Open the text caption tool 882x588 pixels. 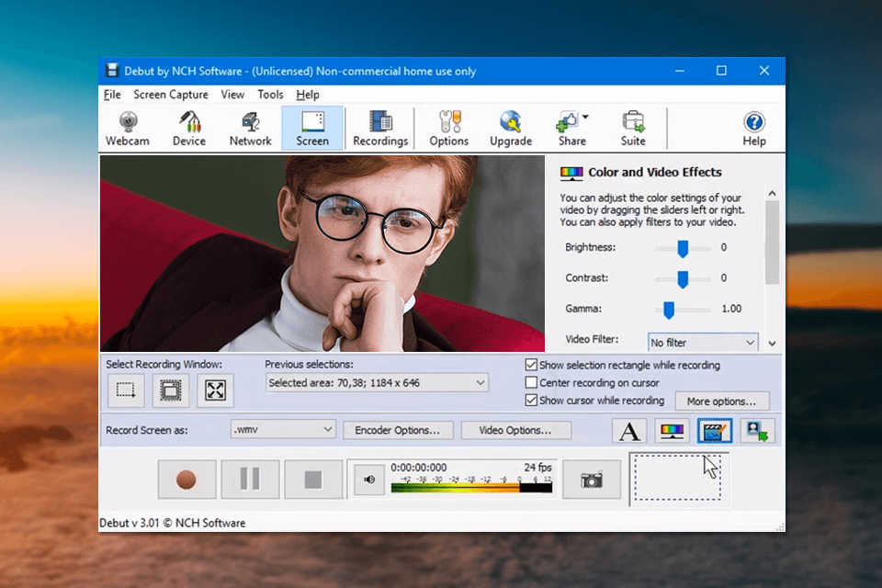(628, 430)
